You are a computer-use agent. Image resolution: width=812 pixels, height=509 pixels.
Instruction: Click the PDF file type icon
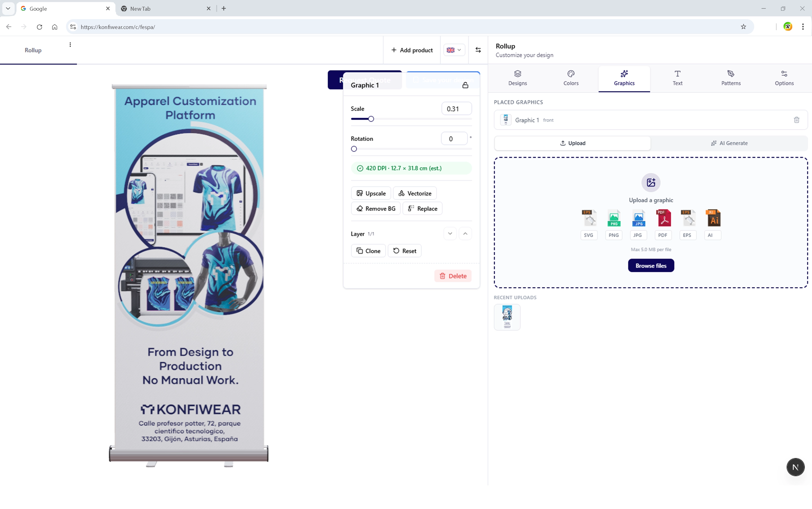pos(663,218)
